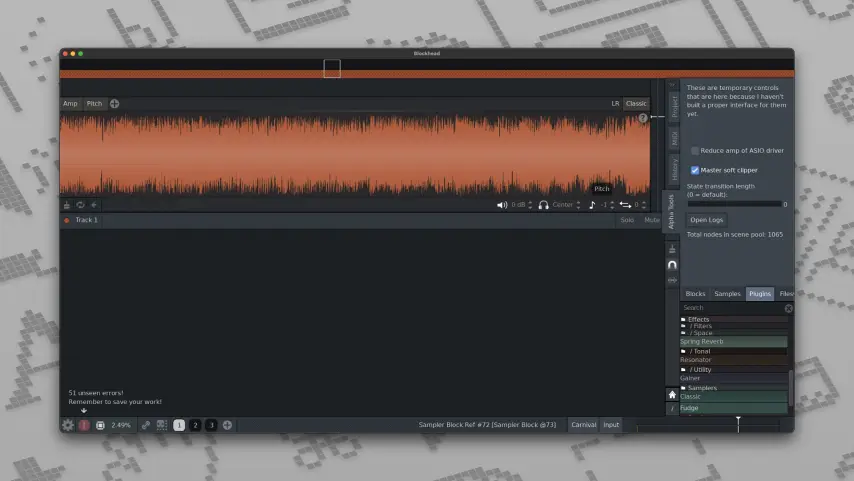Click the question mark help icon on the waveform

[643, 118]
